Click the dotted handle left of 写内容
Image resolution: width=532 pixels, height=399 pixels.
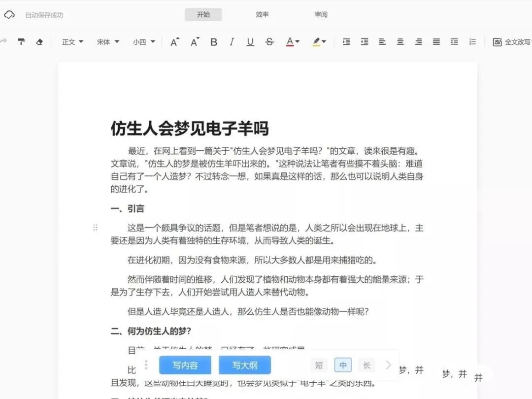pos(146,365)
